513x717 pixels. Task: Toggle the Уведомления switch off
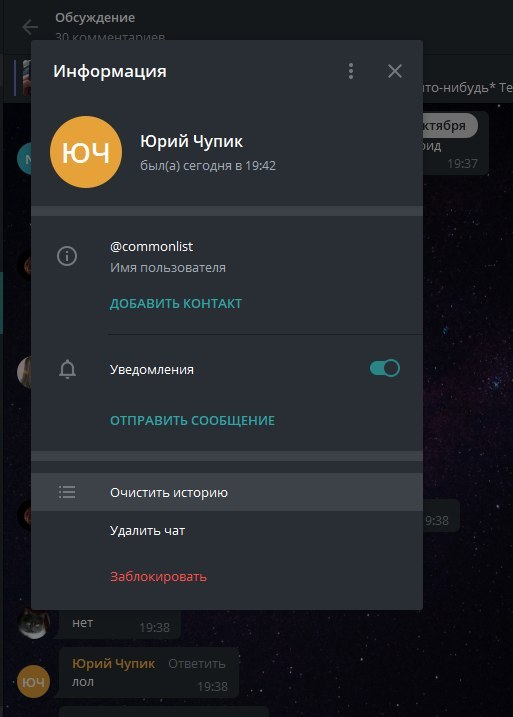pyautogui.click(x=385, y=368)
